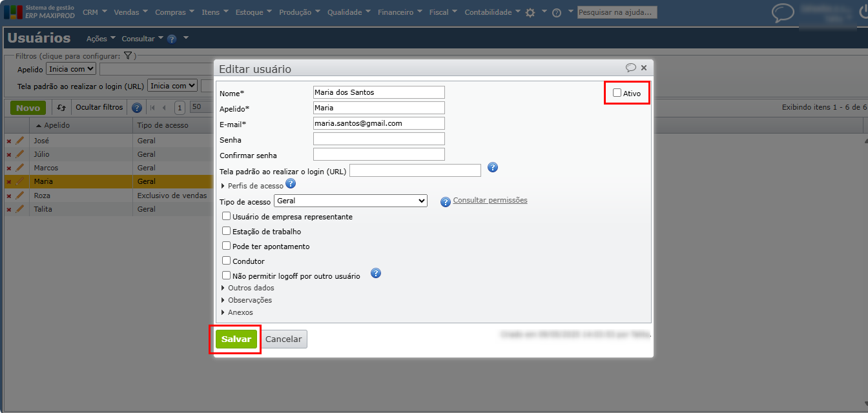868x413 pixels.
Task: Edit user Júlio with the pencil icon
Action: [x=20, y=154]
